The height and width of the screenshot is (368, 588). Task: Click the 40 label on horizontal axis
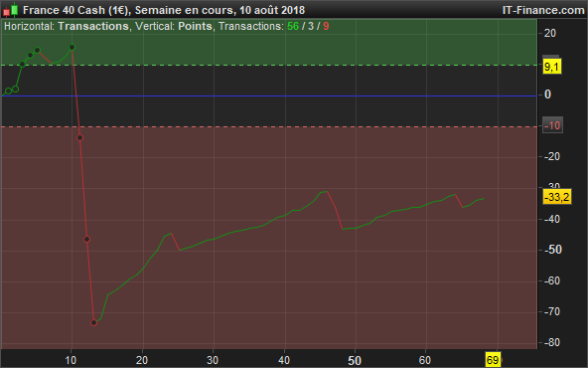coord(284,360)
